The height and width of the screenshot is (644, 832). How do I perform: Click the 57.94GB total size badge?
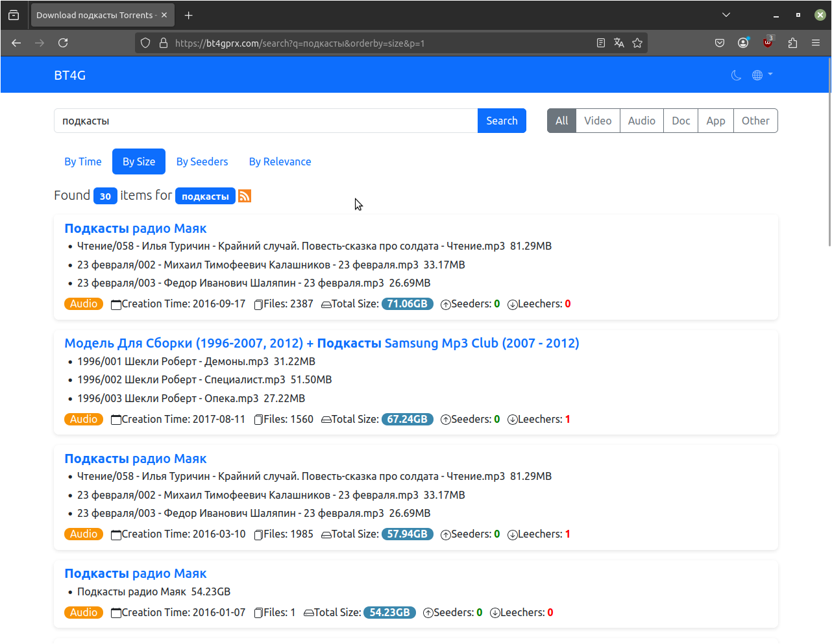[408, 534]
